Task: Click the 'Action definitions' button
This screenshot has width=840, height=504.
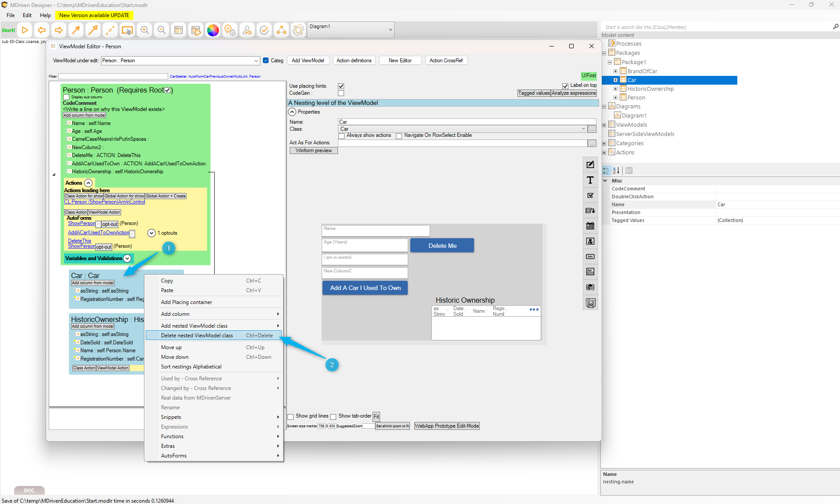Action: [354, 61]
